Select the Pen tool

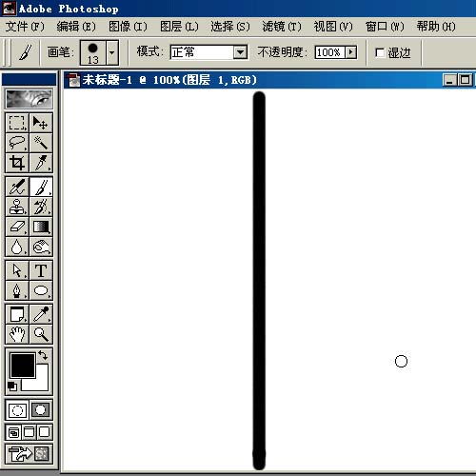[17, 290]
